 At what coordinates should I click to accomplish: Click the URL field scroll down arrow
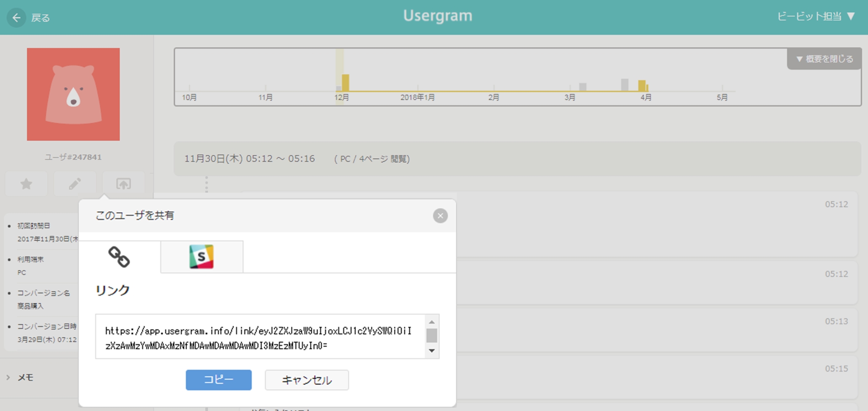click(x=432, y=351)
